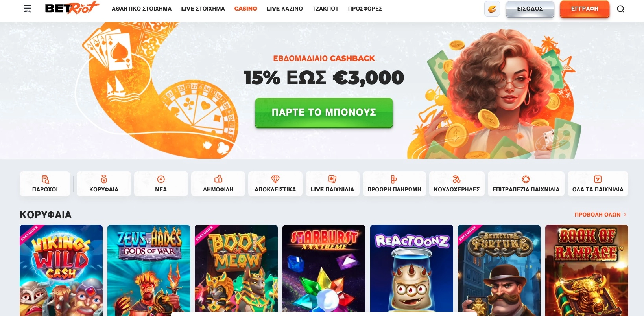Select the ΑΠΟΚΛΕΙΣΤΙΚΑ diamond category
644x316 pixels.
(x=275, y=184)
